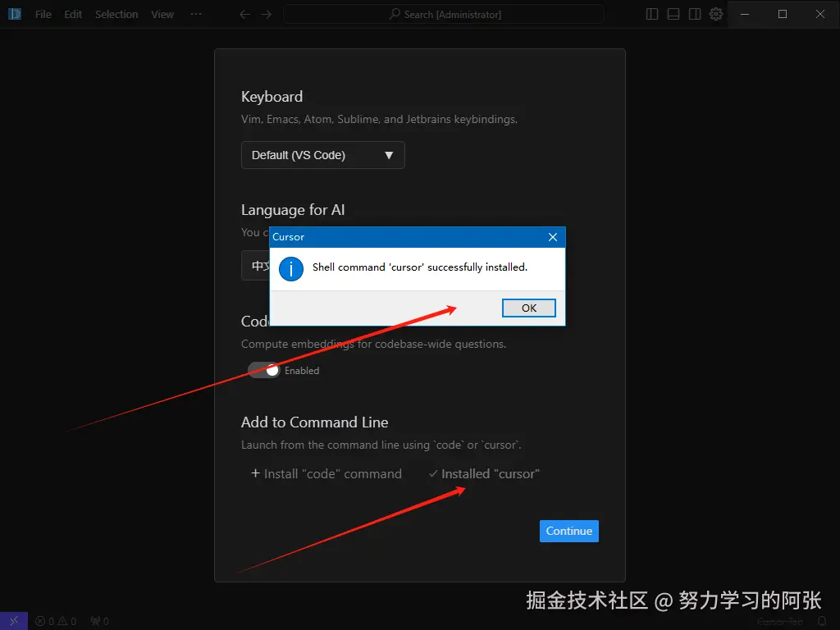Show errors and warnings count in the status bar

56,622
